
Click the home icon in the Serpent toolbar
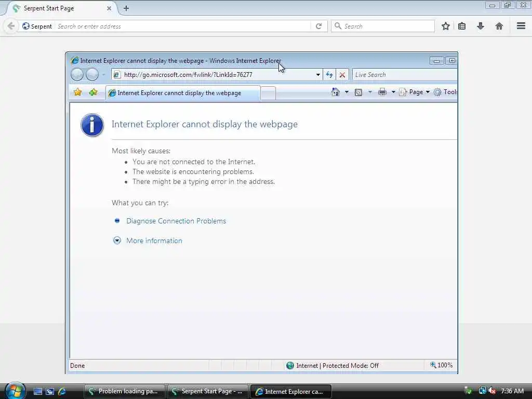[x=499, y=26]
